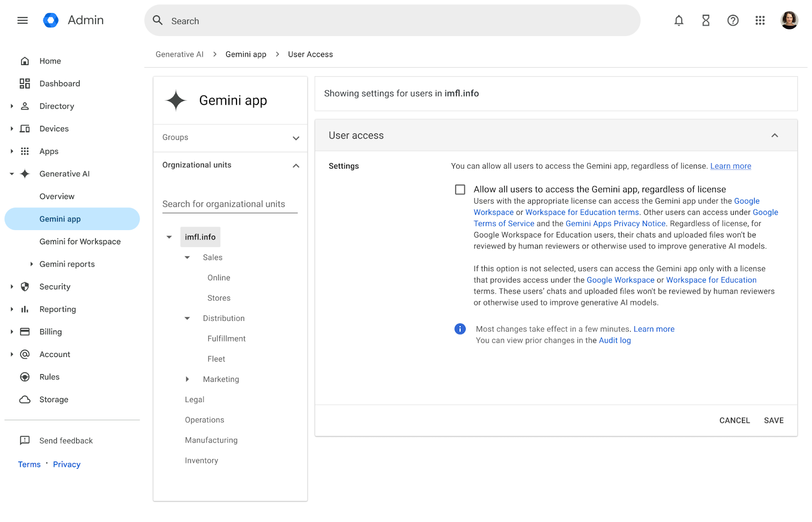The height and width of the screenshot is (522, 812).
Task: Collapse the Organizational units section
Action: coord(296,166)
